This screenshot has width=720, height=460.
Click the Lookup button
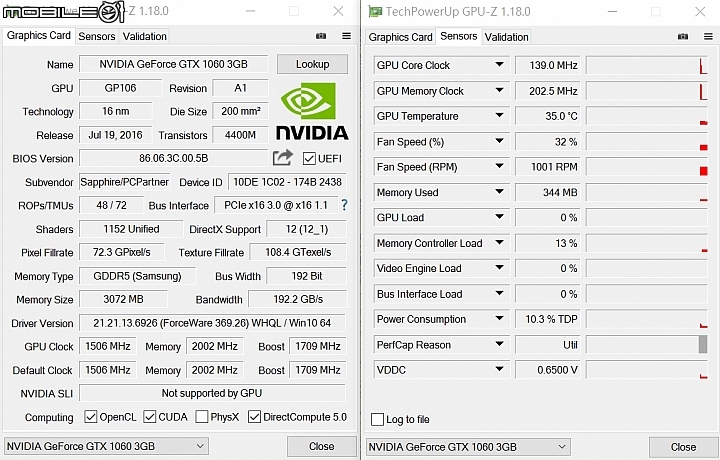click(x=312, y=64)
